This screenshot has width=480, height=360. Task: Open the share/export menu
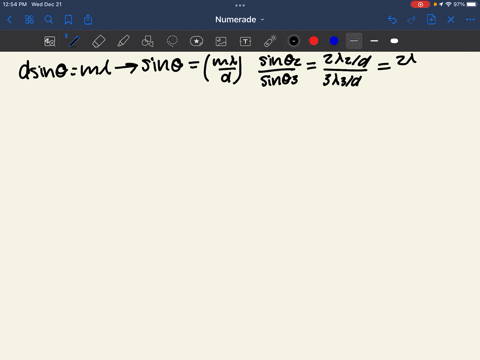[x=88, y=19]
